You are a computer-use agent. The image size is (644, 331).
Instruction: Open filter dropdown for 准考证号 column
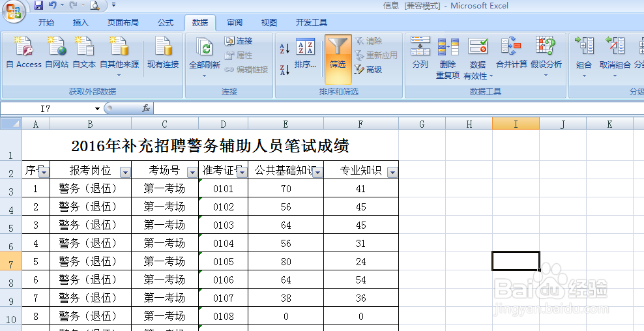242,173
